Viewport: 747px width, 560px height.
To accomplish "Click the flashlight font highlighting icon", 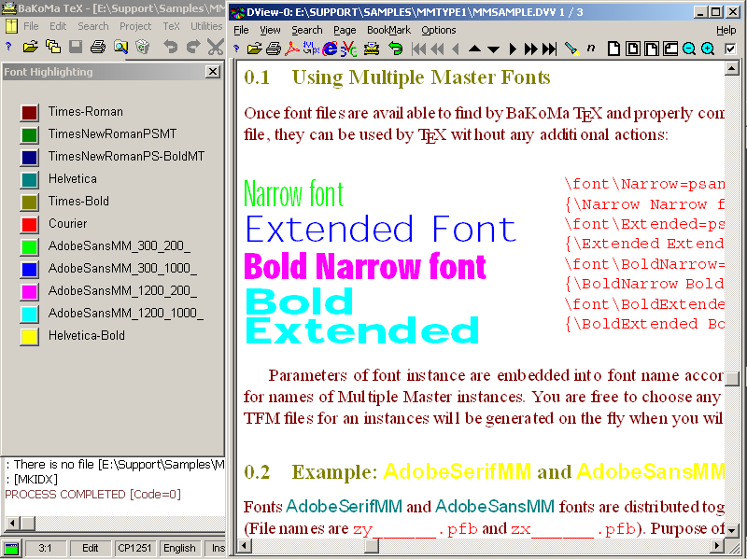I will click(571, 49).
